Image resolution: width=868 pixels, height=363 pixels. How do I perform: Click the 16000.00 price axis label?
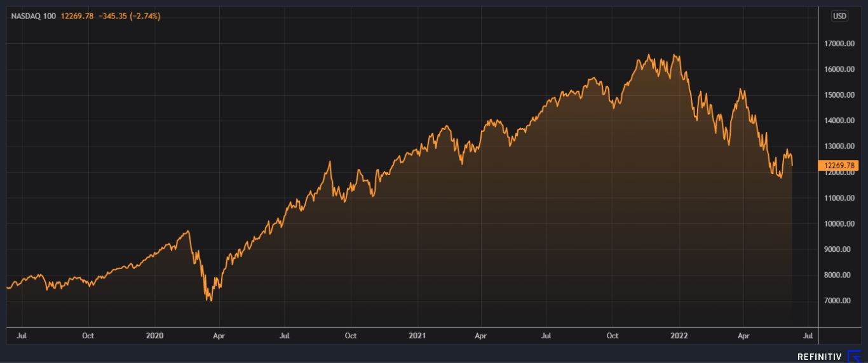pos(840,69)
